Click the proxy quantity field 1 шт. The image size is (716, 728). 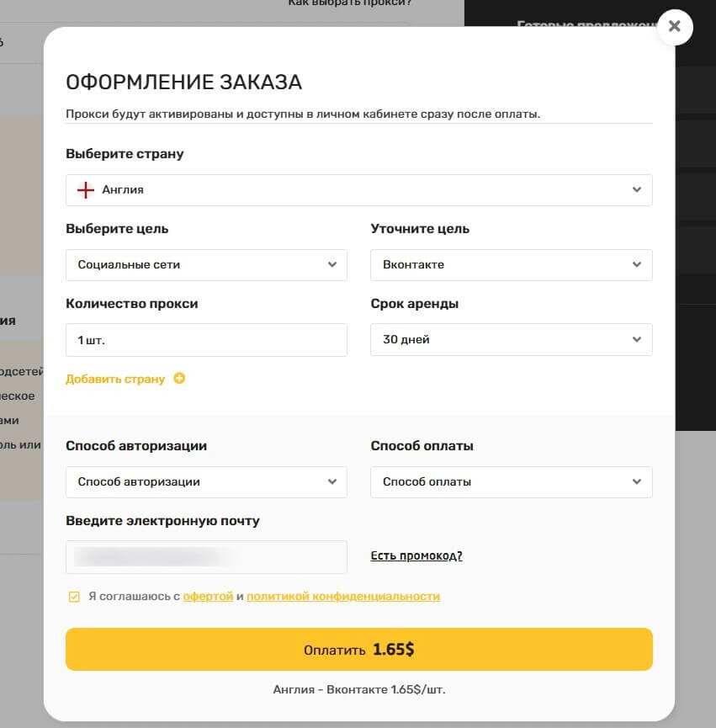click(206, 340)
